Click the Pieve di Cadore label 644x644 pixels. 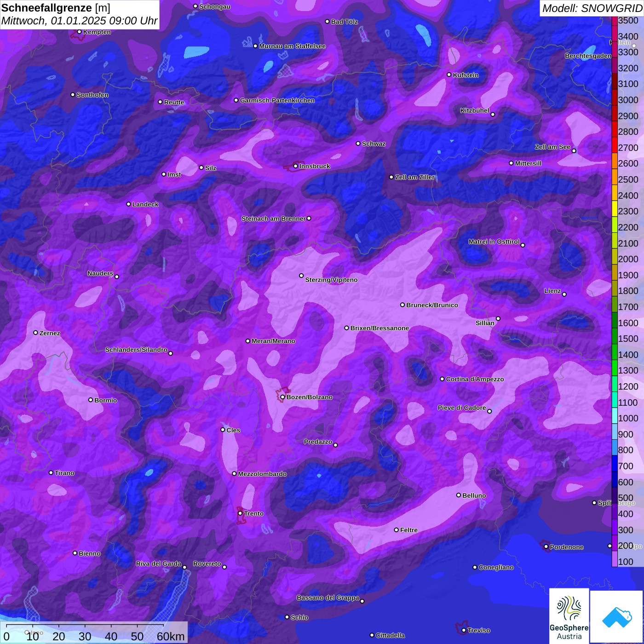pyautogui.click(x=462, y=408)
